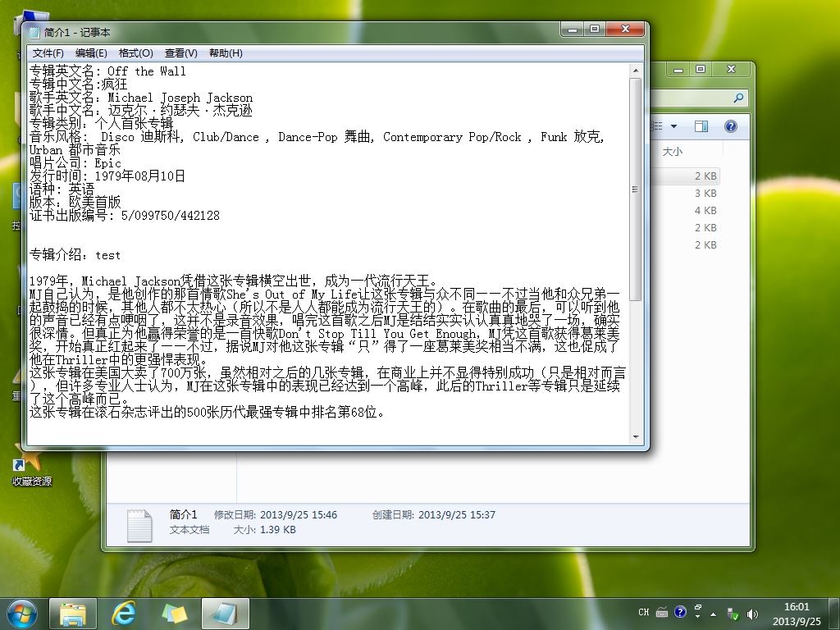Screen dimensions: 840x630
Task: Open the 收藏资源 desktop shortcut
Action: [x=31, y=466]
